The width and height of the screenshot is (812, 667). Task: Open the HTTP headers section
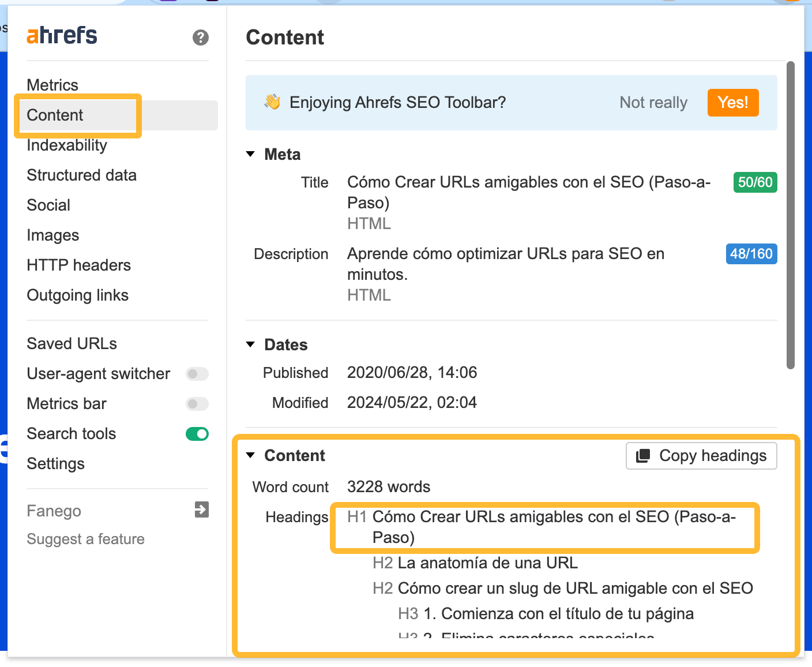[x=78, y=265]
